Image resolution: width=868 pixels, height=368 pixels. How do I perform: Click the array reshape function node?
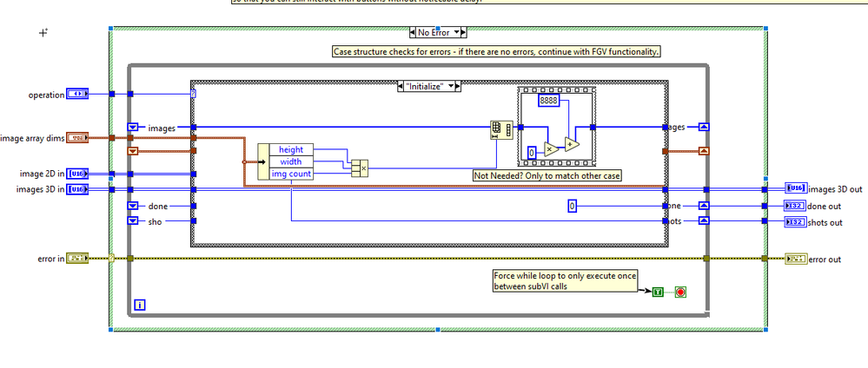click(501, 129)
